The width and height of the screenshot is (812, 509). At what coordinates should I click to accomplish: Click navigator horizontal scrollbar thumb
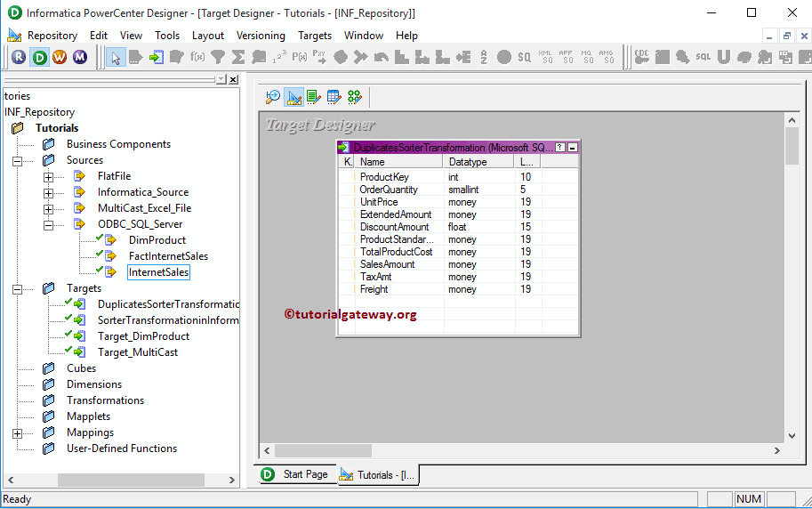pos(131,481)
